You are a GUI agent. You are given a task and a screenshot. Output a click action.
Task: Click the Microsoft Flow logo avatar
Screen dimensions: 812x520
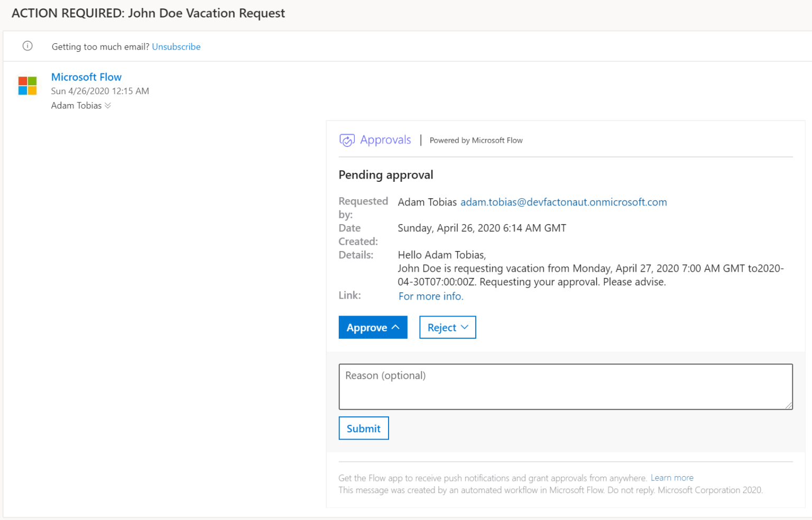click(x=27, y=86)
